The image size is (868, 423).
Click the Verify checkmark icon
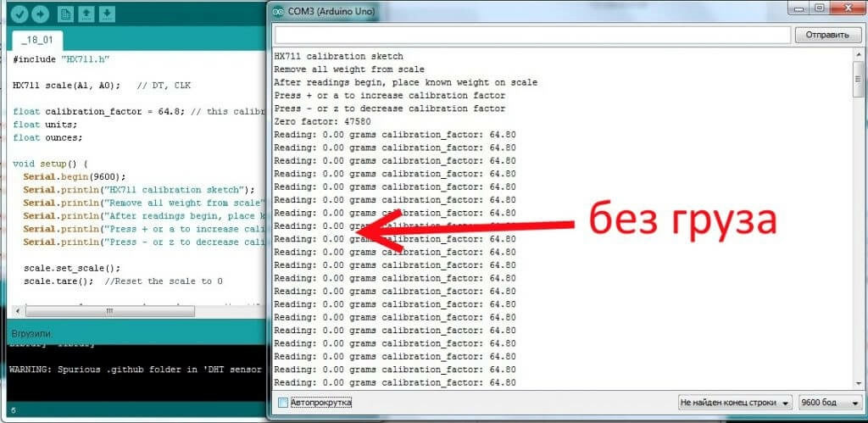click(x=19, y=14)
